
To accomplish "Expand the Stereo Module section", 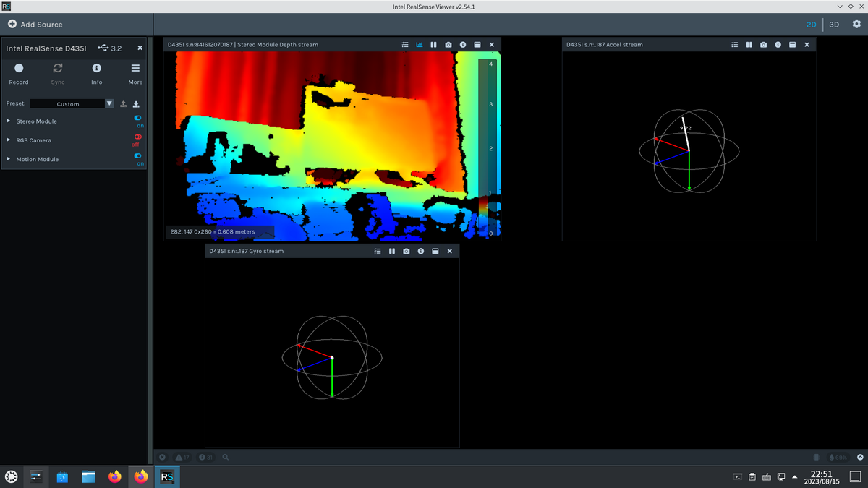I will point(9,121).
